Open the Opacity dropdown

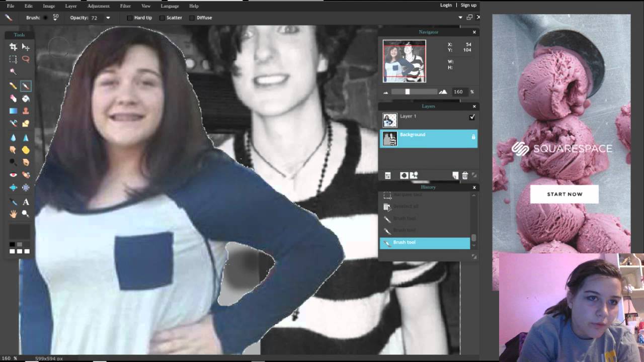click(x=108, y=18)
